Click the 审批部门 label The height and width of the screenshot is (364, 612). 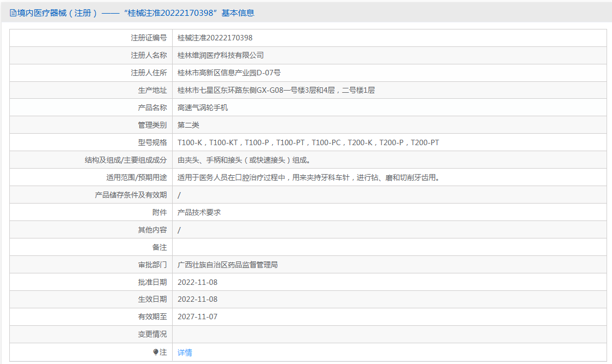click(x=152, y=265)
